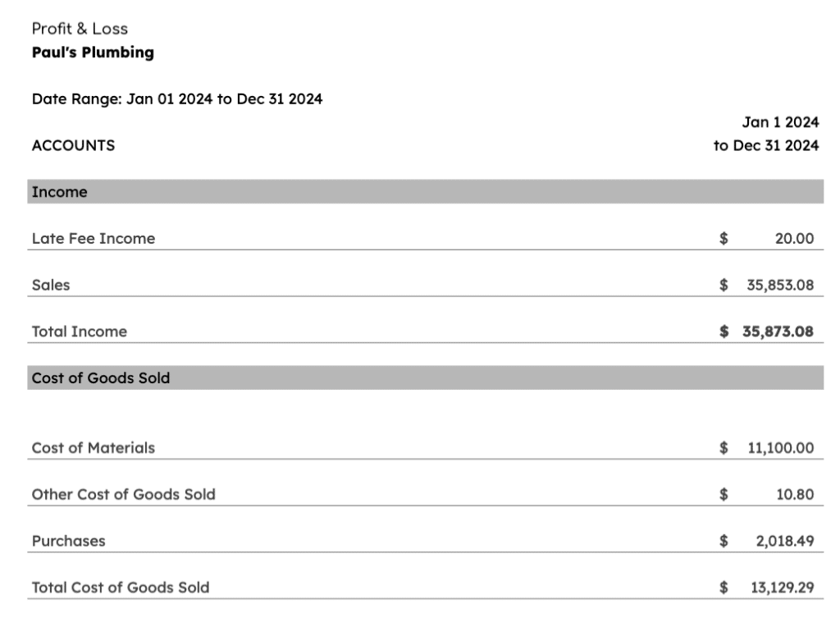Open the Purchases account row
The height and width of the screenshot is (618, 840).
click(69, 542)
